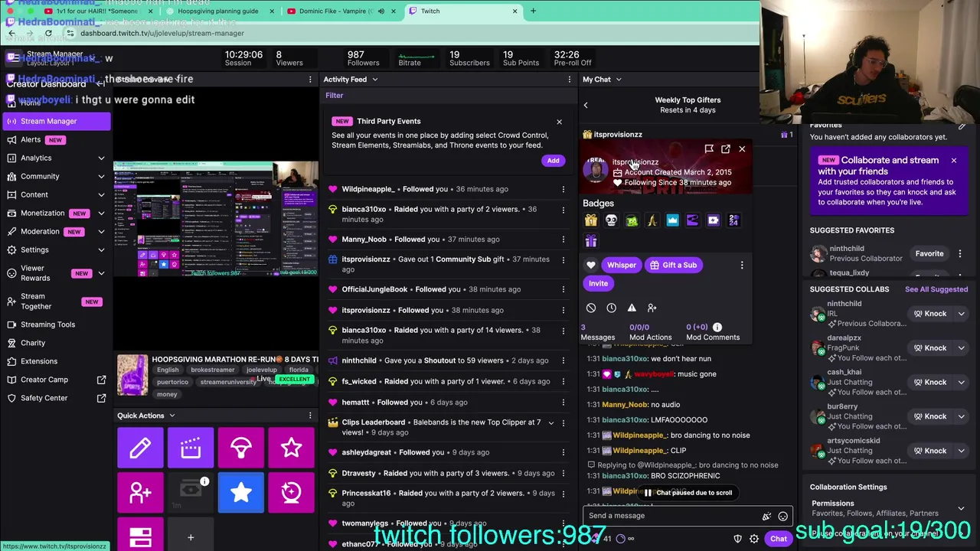Open Extensions in the sidebar
The height and width of the screenshot is (551, 980).
pyautogui.click(x=39, y=361)
